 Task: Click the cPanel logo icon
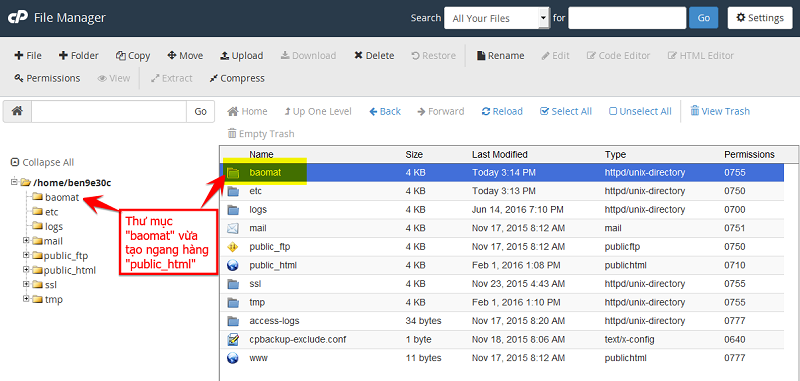(17, 18)
